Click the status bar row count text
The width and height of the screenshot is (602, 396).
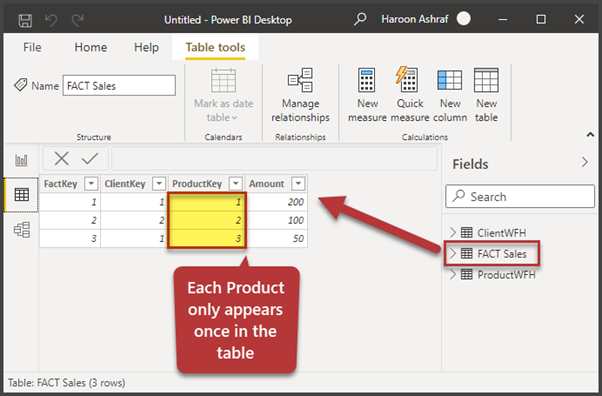66,383
